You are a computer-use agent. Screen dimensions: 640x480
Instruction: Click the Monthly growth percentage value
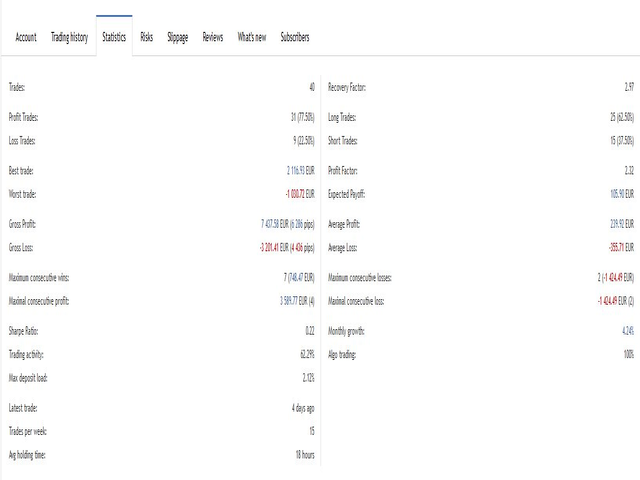(625, 331)
